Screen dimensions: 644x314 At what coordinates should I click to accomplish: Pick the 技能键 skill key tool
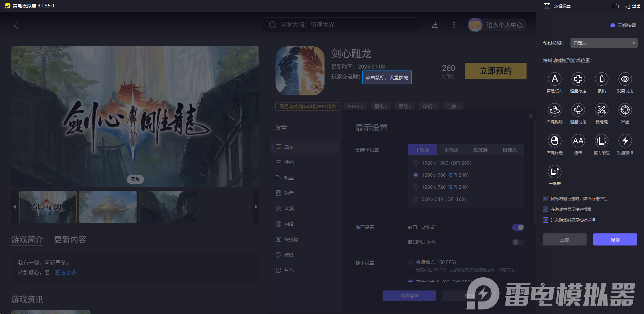coord(601,110)
